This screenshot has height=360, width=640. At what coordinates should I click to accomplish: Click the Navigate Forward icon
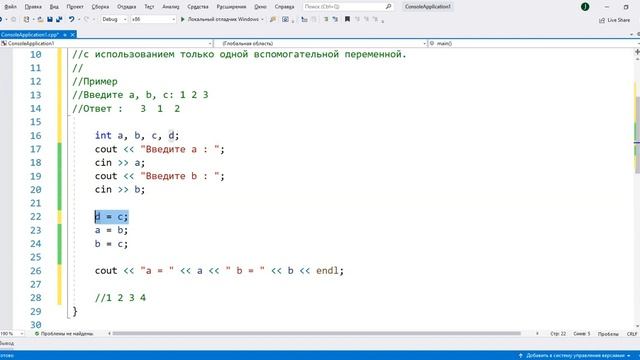(13, 19)
